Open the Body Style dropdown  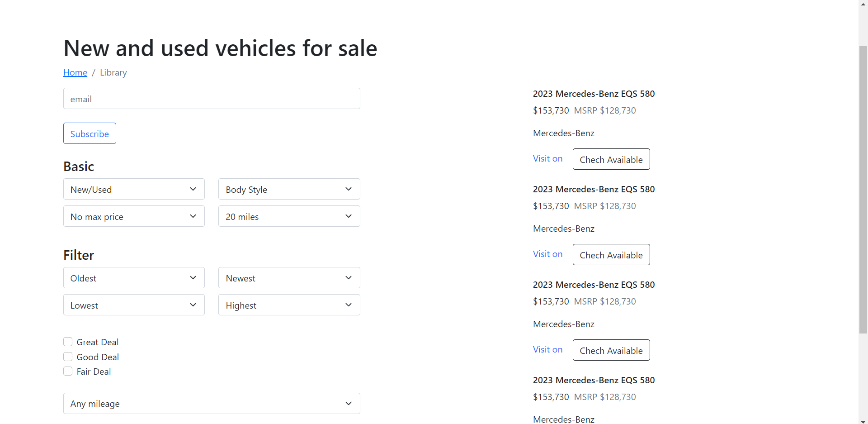click(x=289, y=189)
